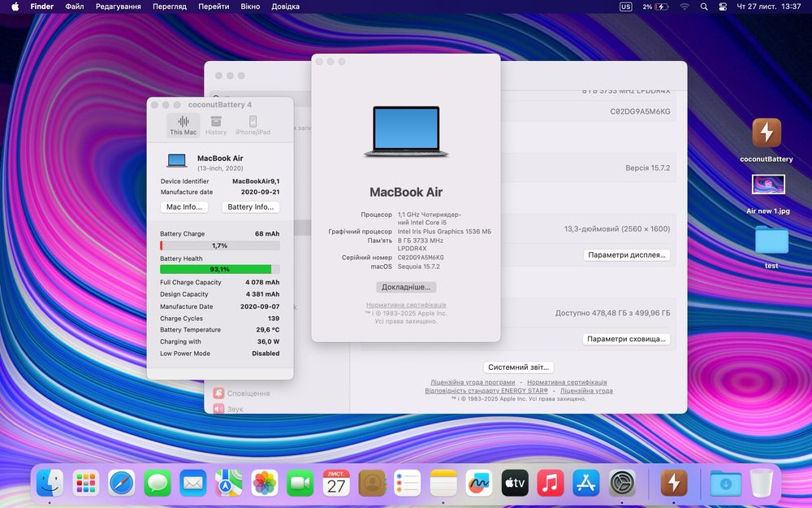Click the Battery Charge 1,7% bar

pos(219,245)
